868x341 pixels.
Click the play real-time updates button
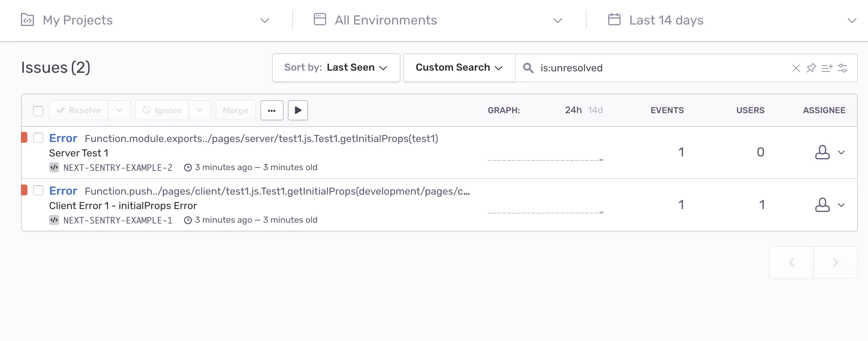tap(298, 110)
